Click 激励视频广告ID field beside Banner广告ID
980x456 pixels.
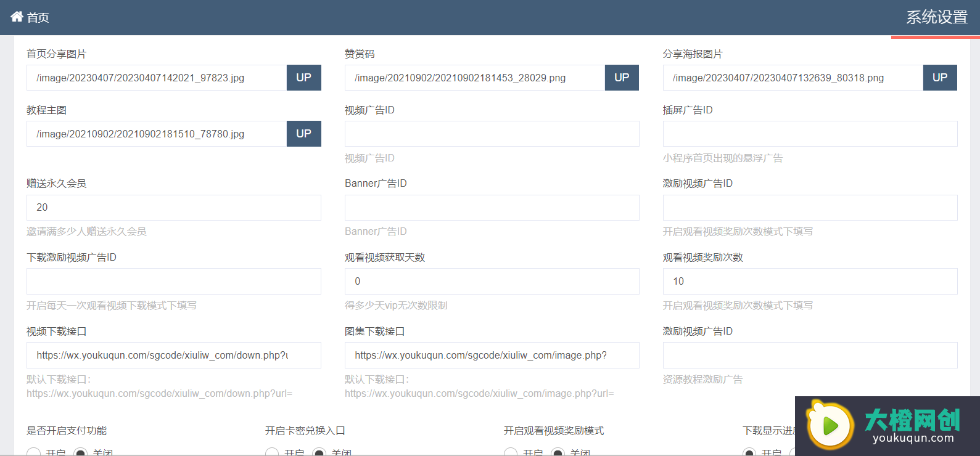pyautogui.click(x=810, y=208)
